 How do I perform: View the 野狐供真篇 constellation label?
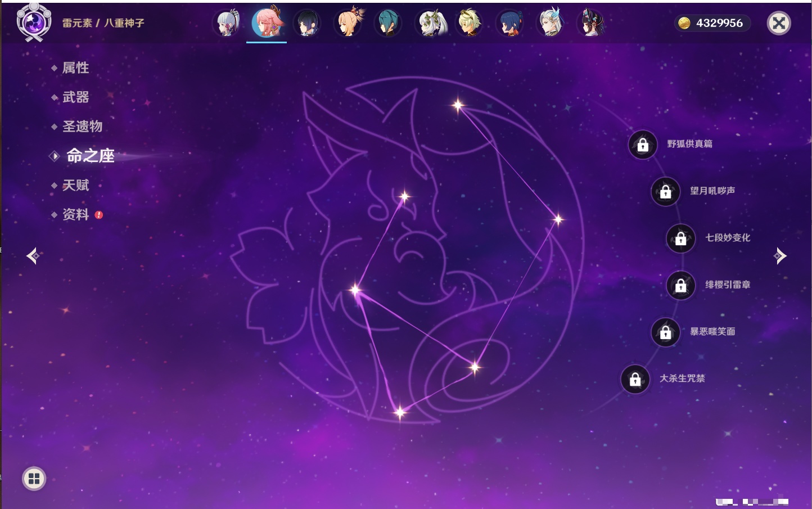689,144
